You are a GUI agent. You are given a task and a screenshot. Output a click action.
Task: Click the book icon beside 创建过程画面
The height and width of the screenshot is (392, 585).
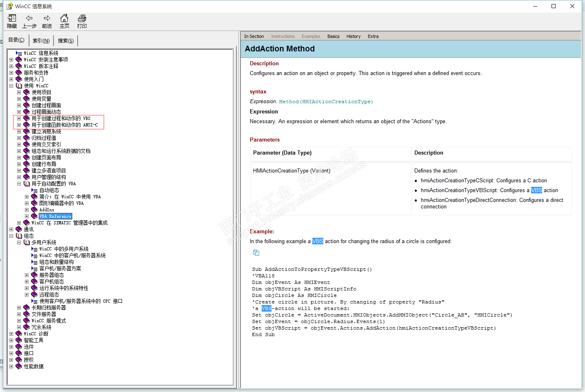[x=27, y=105]
